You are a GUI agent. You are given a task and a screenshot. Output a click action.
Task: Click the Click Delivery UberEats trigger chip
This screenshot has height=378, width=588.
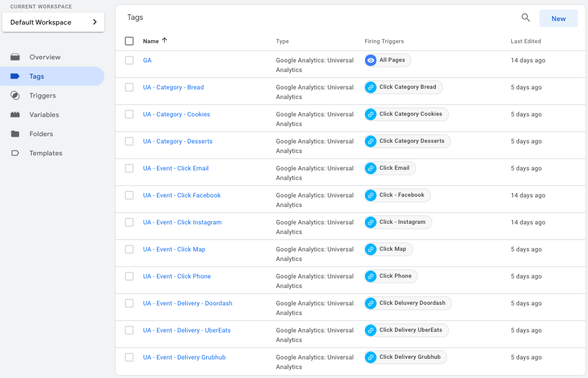406,330
